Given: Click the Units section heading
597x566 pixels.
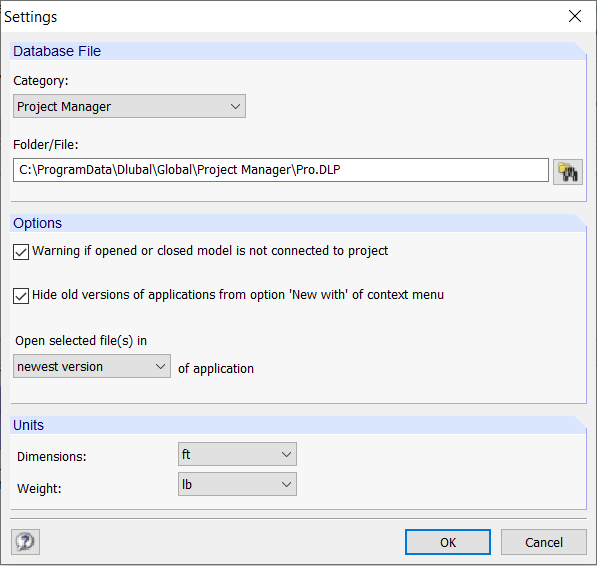Looking at the screenshot, I should click(x=29, y=425).
